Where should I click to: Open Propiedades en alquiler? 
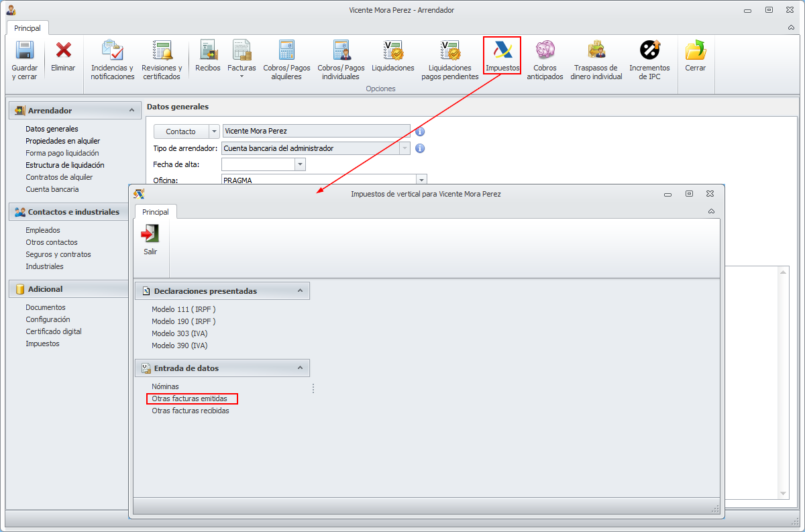(x=63, y=141)
